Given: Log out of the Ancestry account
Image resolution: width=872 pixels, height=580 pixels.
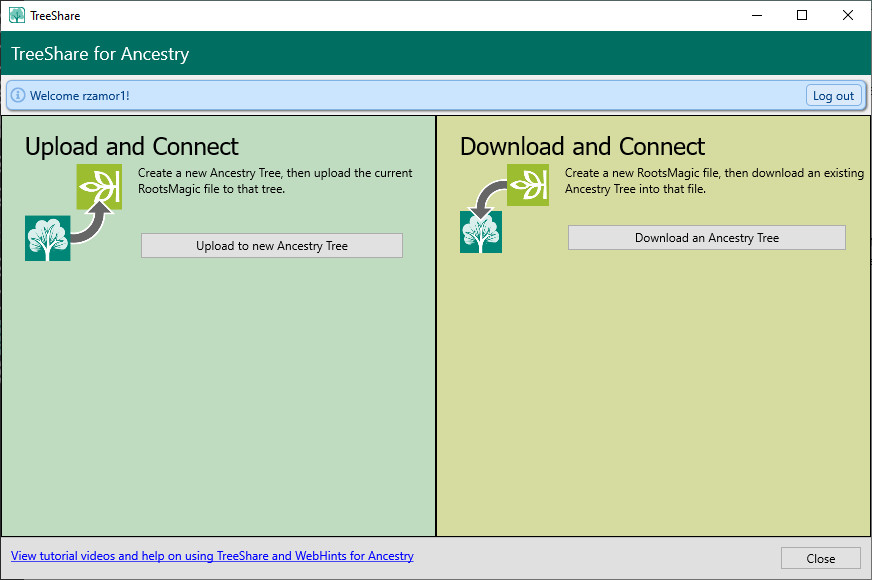Looking at the screenshot, I should click(833, 96).
